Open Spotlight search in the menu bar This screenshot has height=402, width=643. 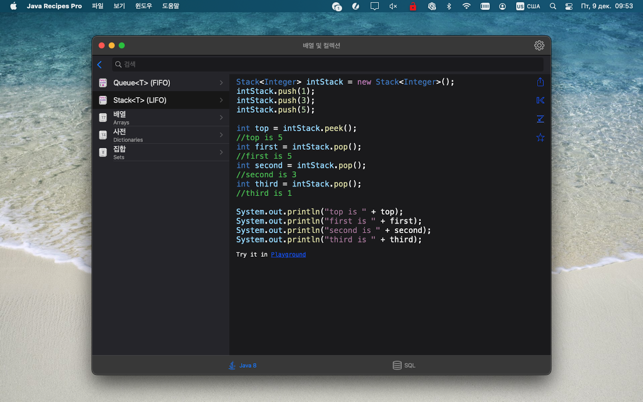point(553,6)
